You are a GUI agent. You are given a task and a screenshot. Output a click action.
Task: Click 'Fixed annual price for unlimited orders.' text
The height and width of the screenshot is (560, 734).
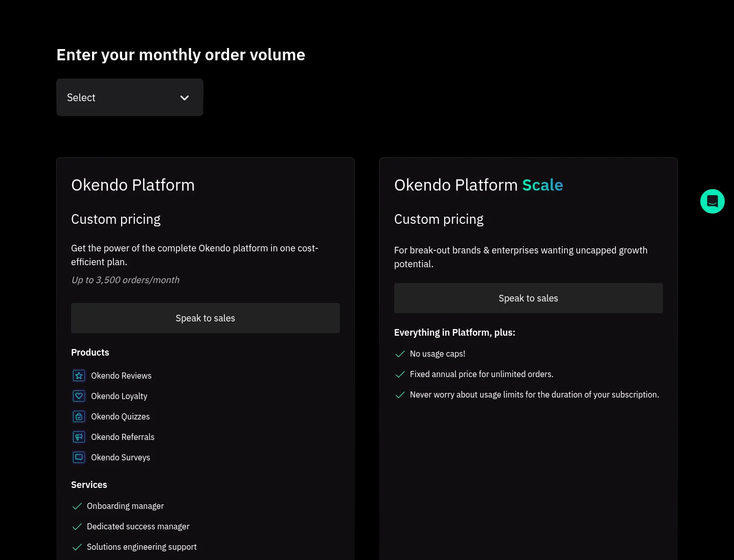[481, 374]
